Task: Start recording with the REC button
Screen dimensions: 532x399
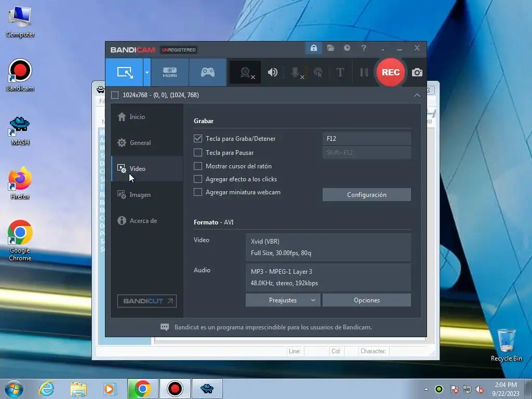Action: tap(391, 72)
